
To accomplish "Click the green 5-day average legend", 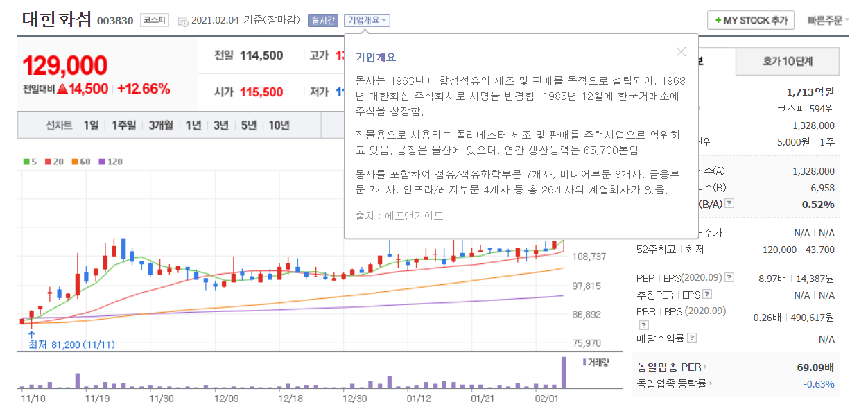I will 30,162.
